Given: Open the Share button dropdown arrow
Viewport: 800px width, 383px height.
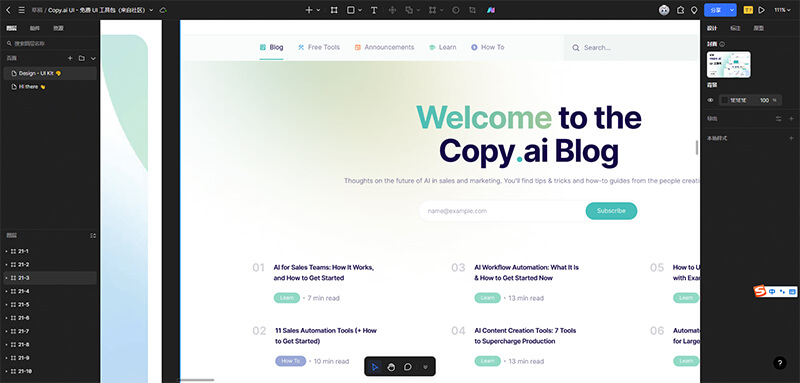Looking at the screenshot, I should click(x=733, y=10).
